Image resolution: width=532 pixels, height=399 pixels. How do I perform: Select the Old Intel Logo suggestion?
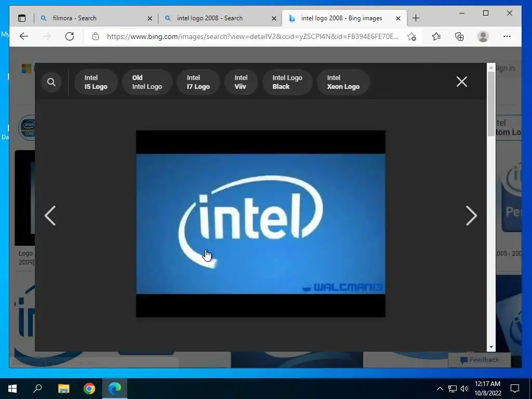147,82
